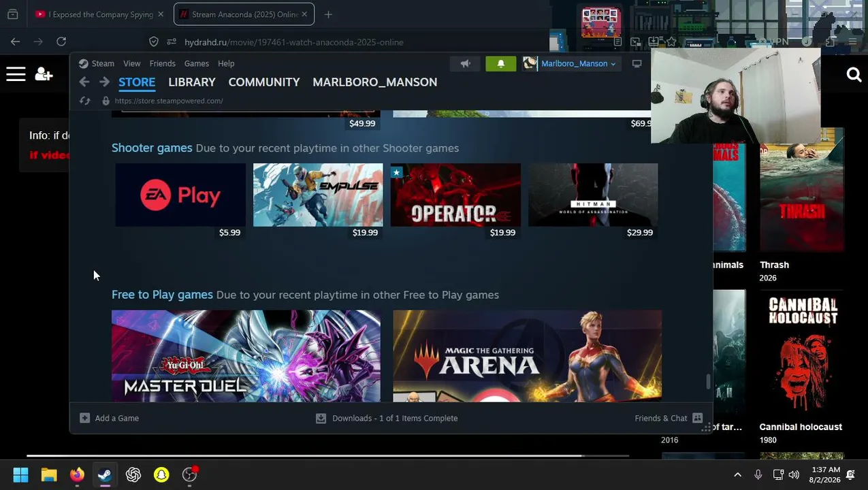Open Downloads - 1 of 1 Items Complete
Viewport: 868px width, 490px height.
point(387,418)
